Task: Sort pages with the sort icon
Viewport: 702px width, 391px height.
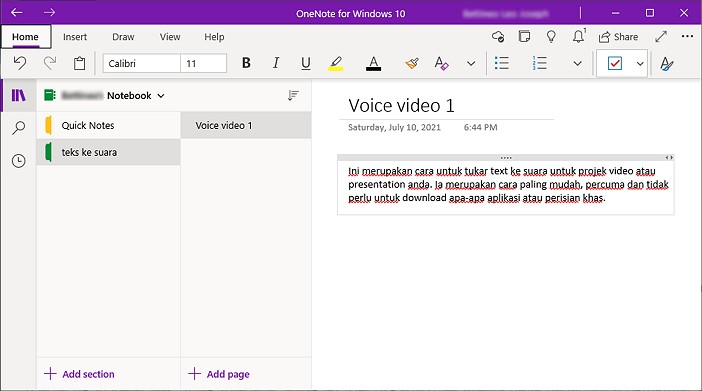Action: click(x=293, y=95)
